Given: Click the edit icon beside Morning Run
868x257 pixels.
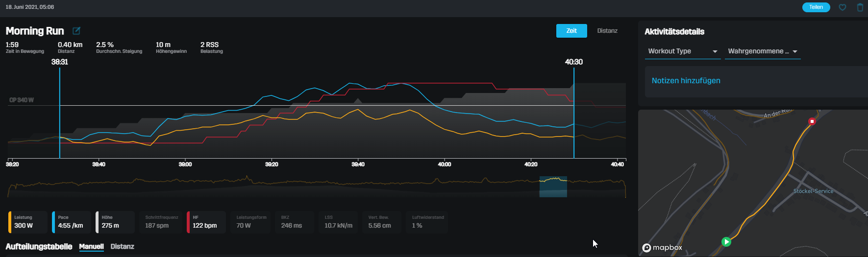Looking at the screenshot, I should point(76,31).
